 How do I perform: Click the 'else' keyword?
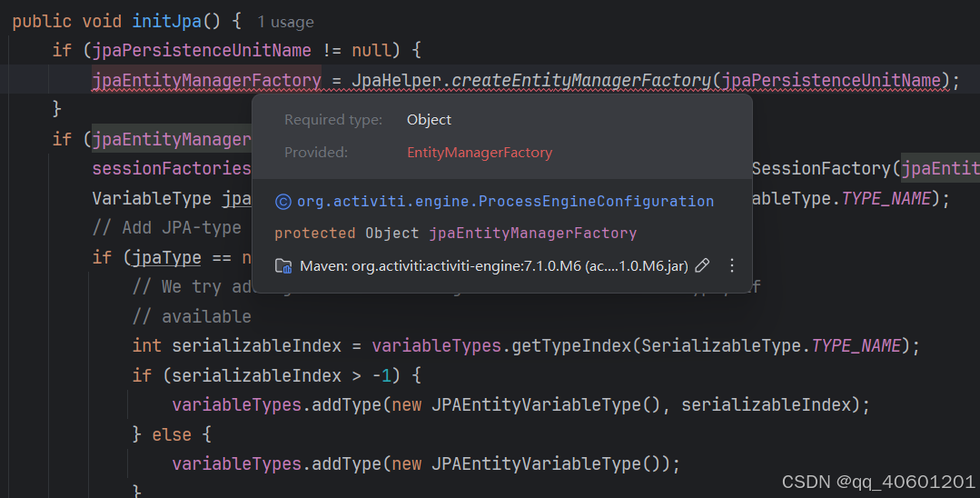click(172, 434)
